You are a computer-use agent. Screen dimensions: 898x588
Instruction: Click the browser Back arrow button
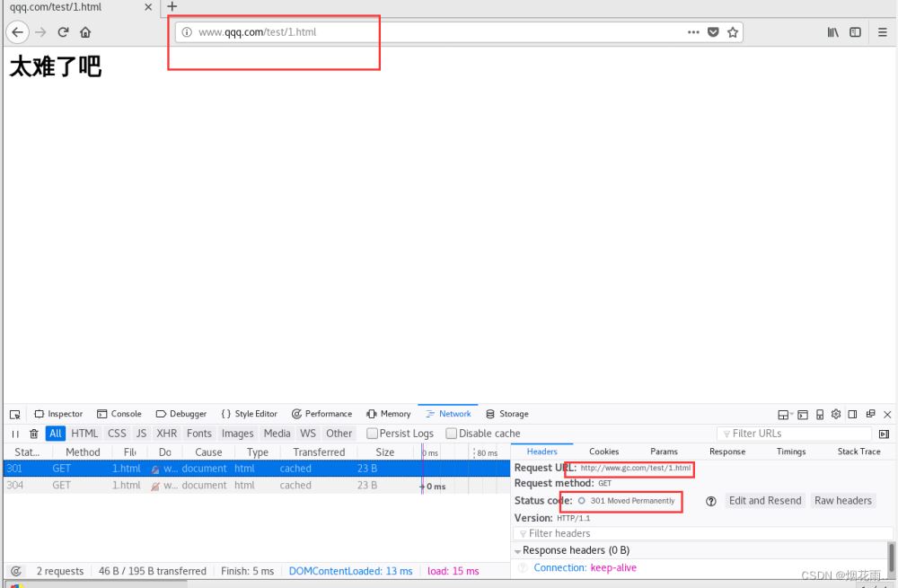point(17,32)
